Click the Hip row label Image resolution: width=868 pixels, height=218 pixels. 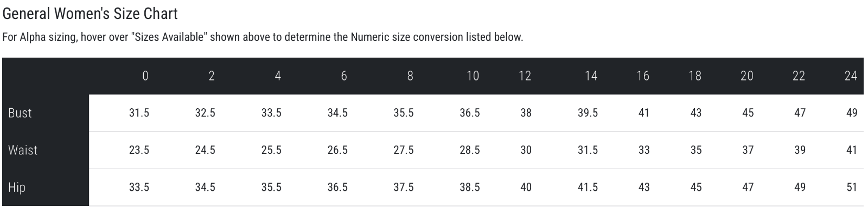pos(17,188)
